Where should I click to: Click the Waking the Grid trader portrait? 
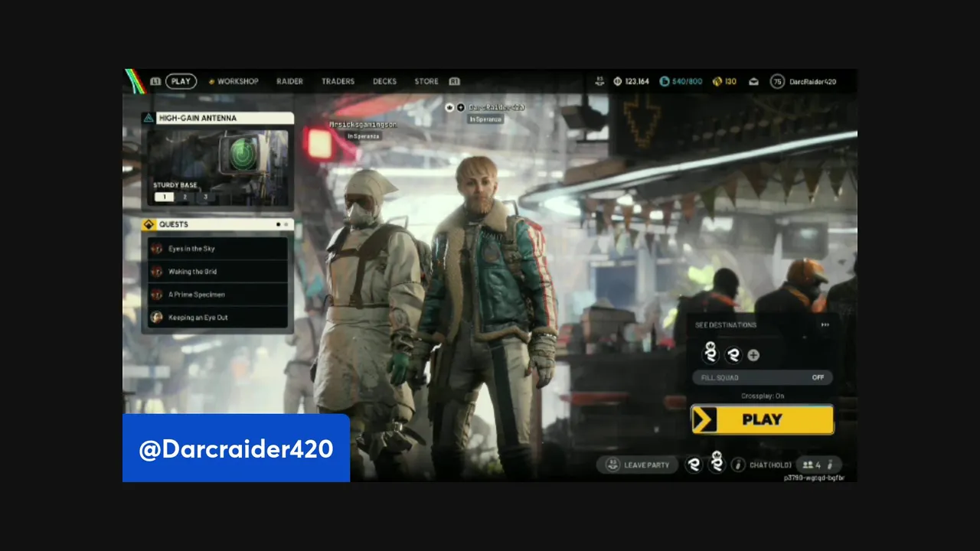(x=157, y=272)
